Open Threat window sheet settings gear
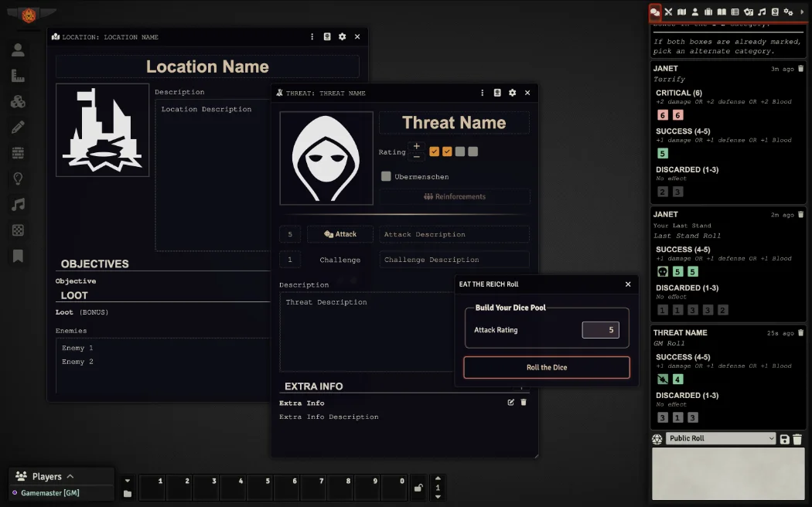The image size is (812, 507). pos(512,93)
